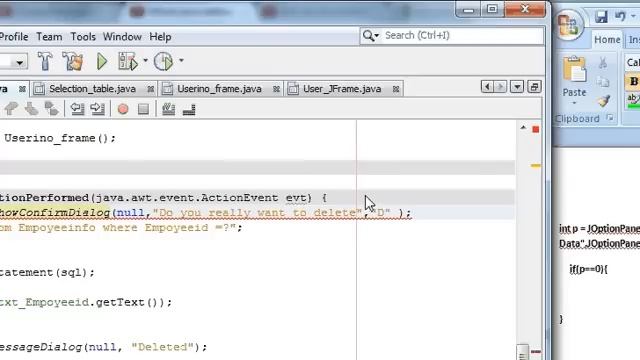Open the Tools menu
Screen dimensions: 640x360
tap(83, 37)
